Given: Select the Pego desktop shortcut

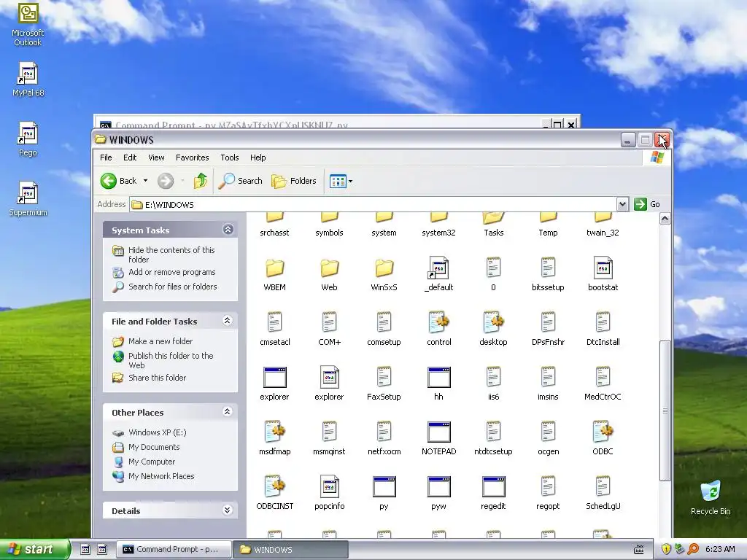Looking at the screenshot, I should point(28,139).
